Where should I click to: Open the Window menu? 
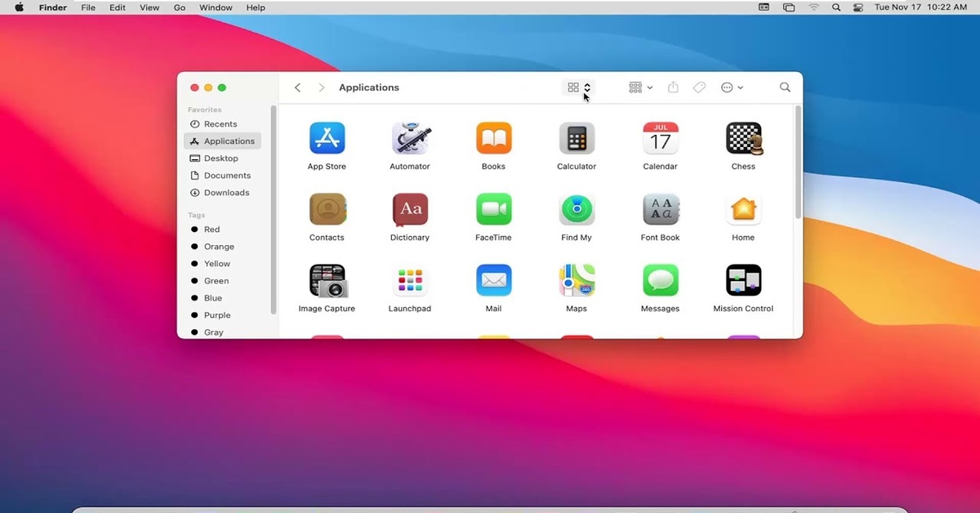216,7
